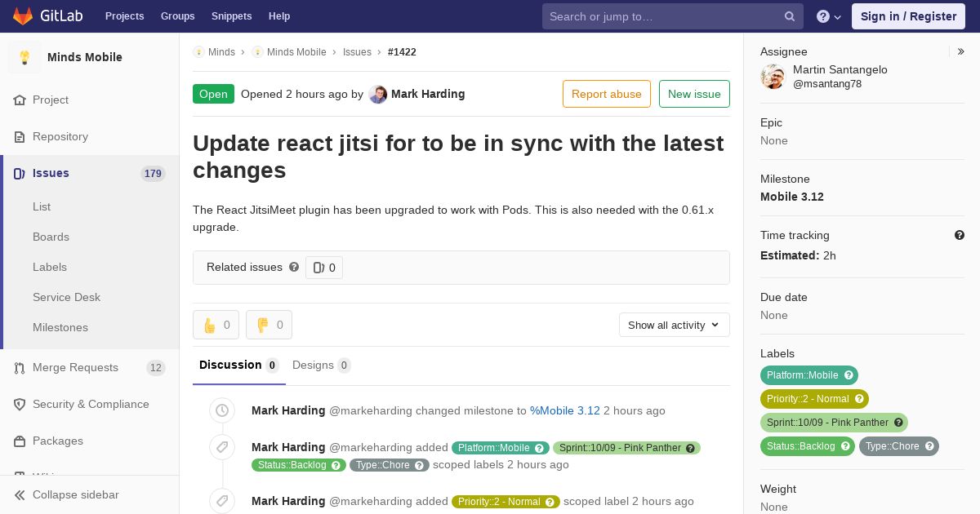Image resolution: width=980 pixels, height=514 pixels.
Task: Click the Related issues help icon
Action: 294,267
